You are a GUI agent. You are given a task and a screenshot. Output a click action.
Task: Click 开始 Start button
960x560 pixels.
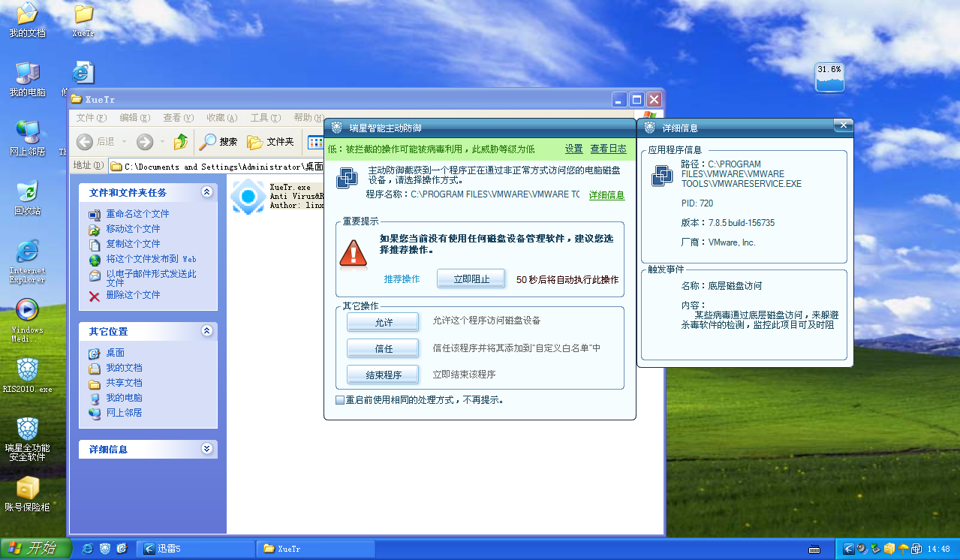click(35, 549)
